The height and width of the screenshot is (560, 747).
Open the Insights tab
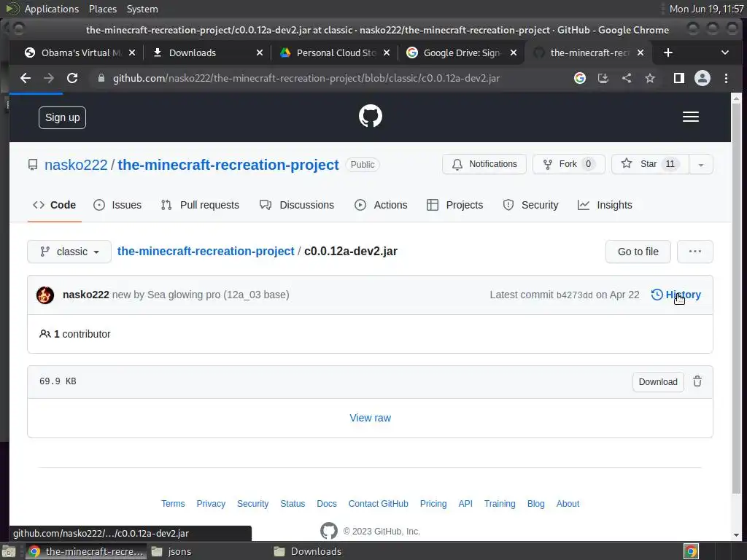(x=605, y=205)
